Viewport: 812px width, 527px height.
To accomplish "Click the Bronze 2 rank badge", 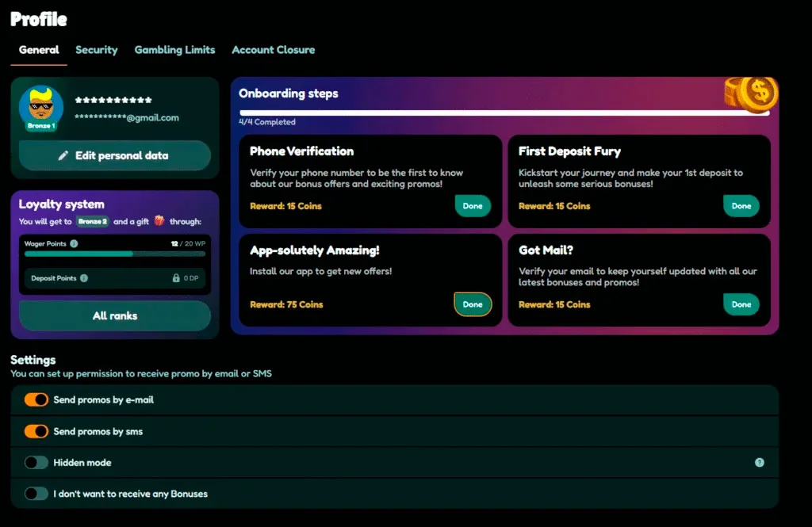I will (93, 222).
